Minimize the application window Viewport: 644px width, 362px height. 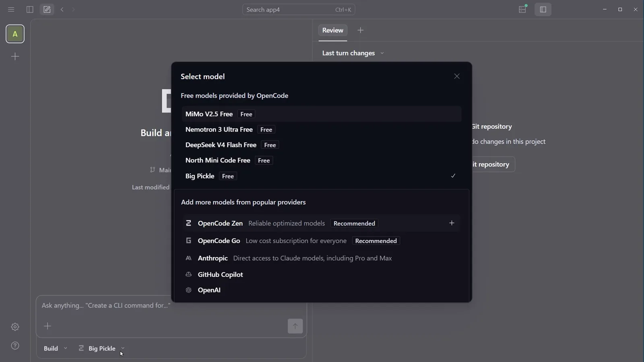point(605,9)
